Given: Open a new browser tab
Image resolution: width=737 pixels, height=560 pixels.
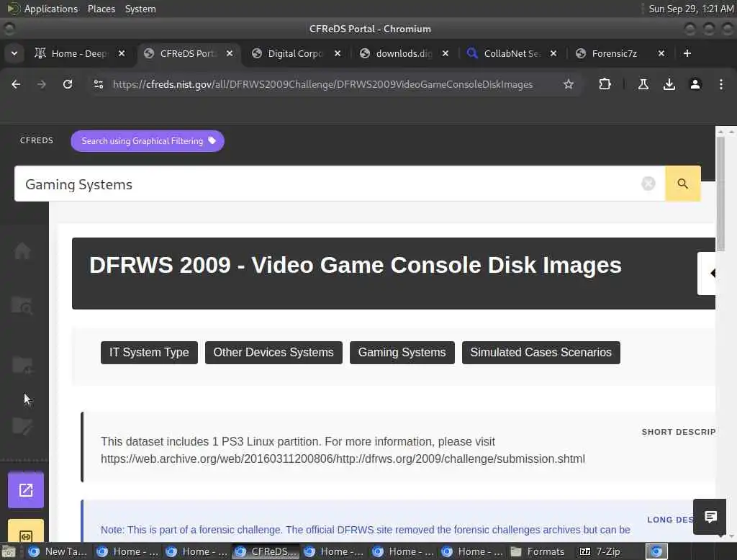Looking at the screenshot, I should coord(687,53).
